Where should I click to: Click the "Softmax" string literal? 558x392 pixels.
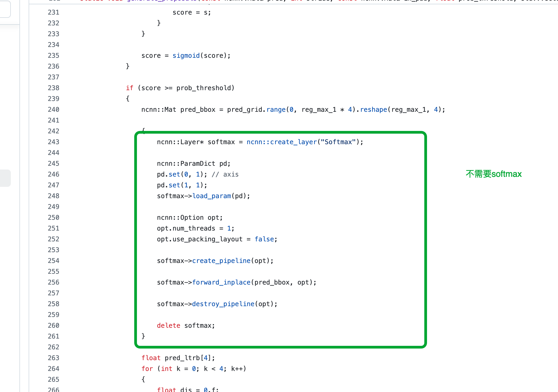point(338,142)
